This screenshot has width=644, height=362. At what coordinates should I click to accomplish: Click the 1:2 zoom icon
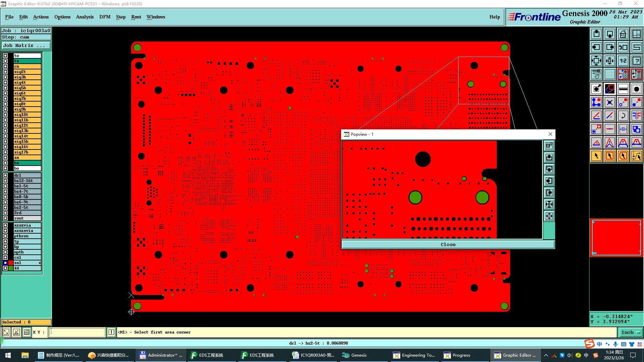tap(623, 61)
